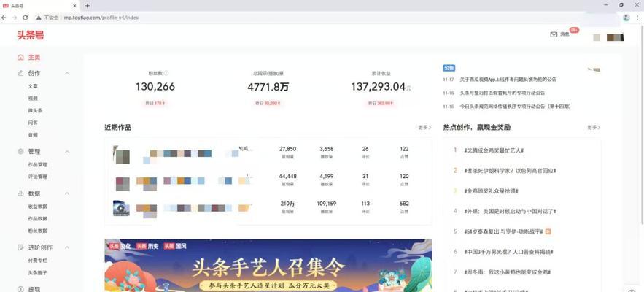Click the 数据 chart icon in sidebar
The width and height of the screenshot is (644, 292).
coord(20,193)
